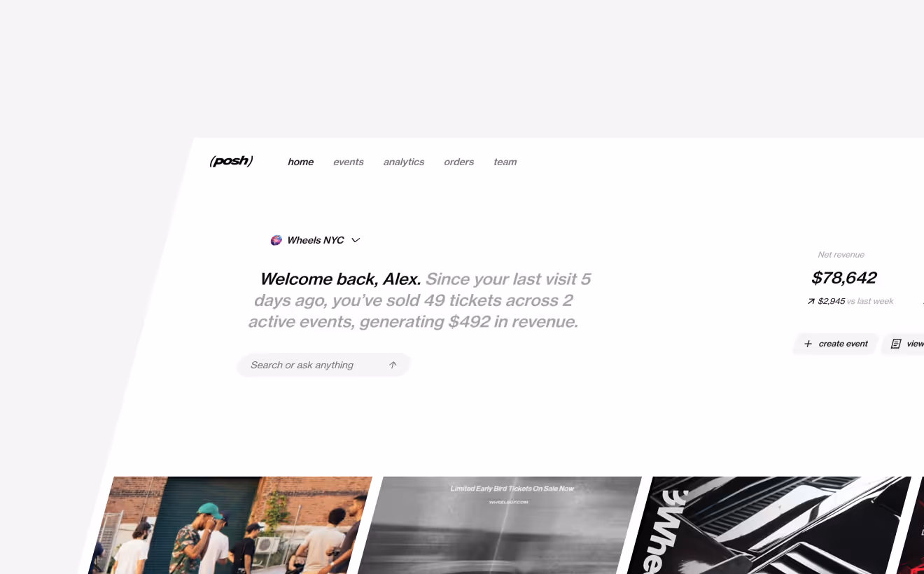Viewport: 924px width, 574px height.
Task: Click the create event button
Action: 835,344
